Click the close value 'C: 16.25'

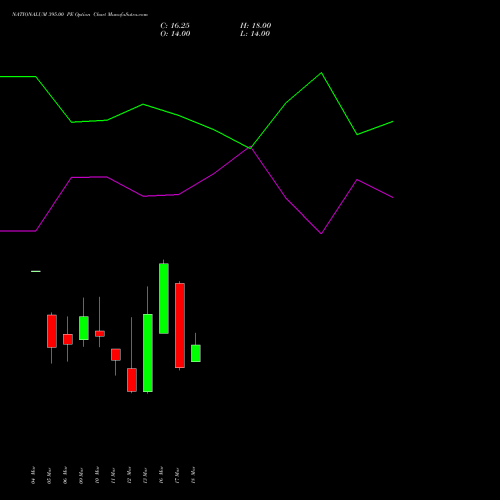click(x=175, y=26)
